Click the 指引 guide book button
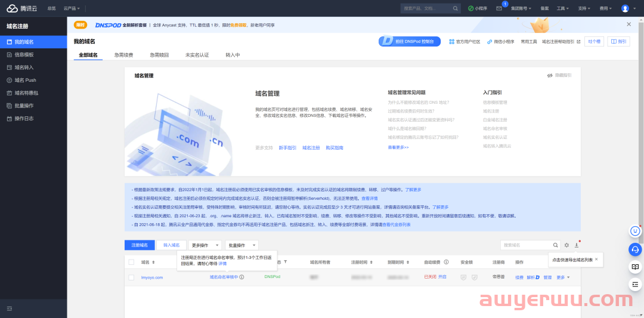This screenshot has width=644, height=318. click(618, 42)
